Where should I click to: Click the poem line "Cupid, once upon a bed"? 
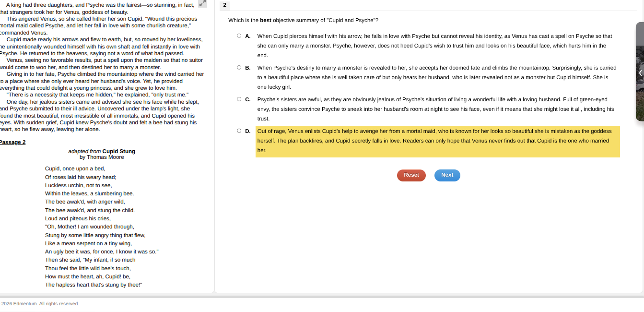[x=75, y=168]
